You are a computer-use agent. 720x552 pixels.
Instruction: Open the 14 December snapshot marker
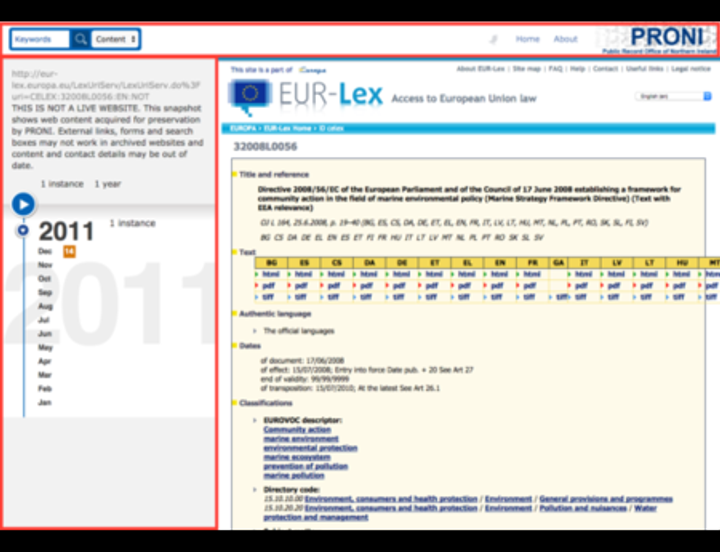(x=69, y=251)
